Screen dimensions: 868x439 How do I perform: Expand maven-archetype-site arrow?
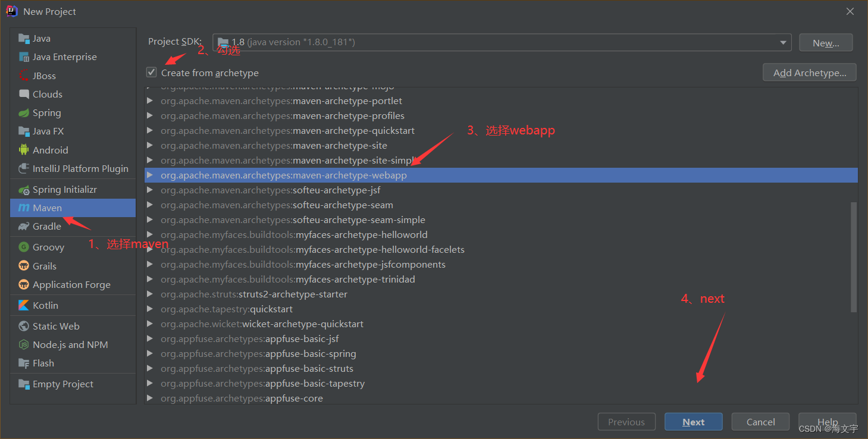tap(150, 146)
